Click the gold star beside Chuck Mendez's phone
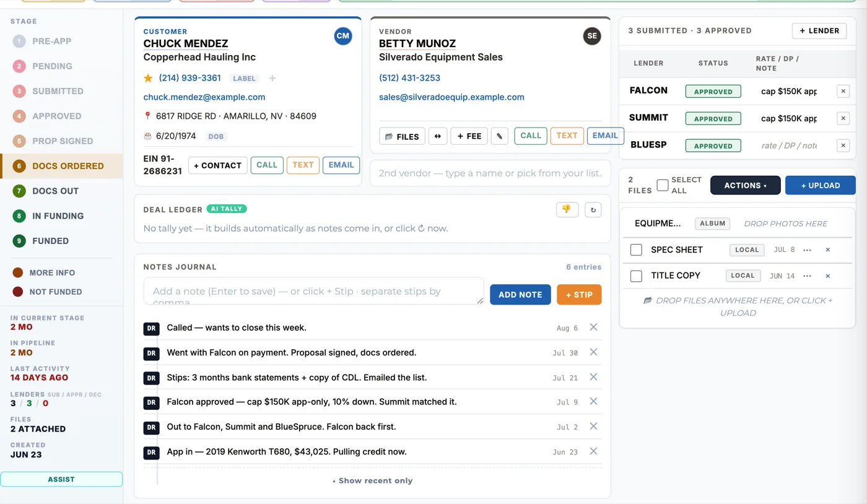Viewport: 867px width, 504px height. point(148,78)
